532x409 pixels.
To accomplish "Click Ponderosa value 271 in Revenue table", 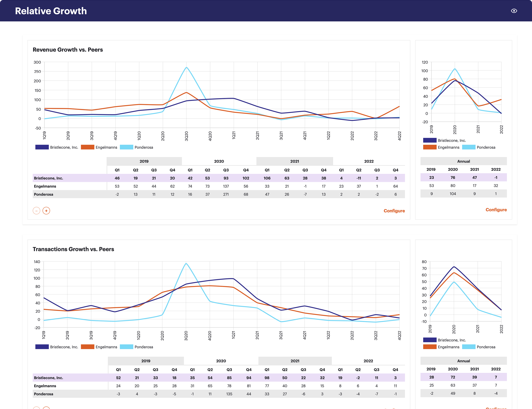I will click(226, 194).
